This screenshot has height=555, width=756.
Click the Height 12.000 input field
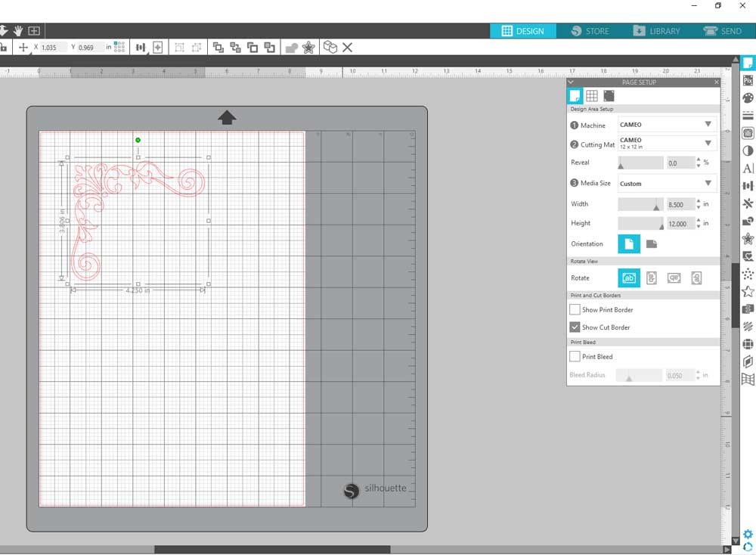(x=680, y=224)
